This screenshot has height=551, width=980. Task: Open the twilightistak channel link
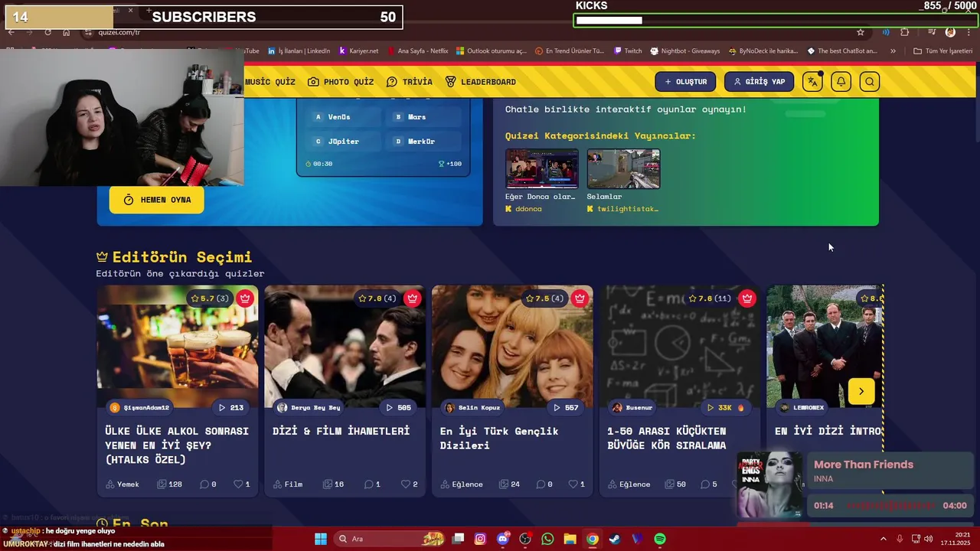(622, 209)
